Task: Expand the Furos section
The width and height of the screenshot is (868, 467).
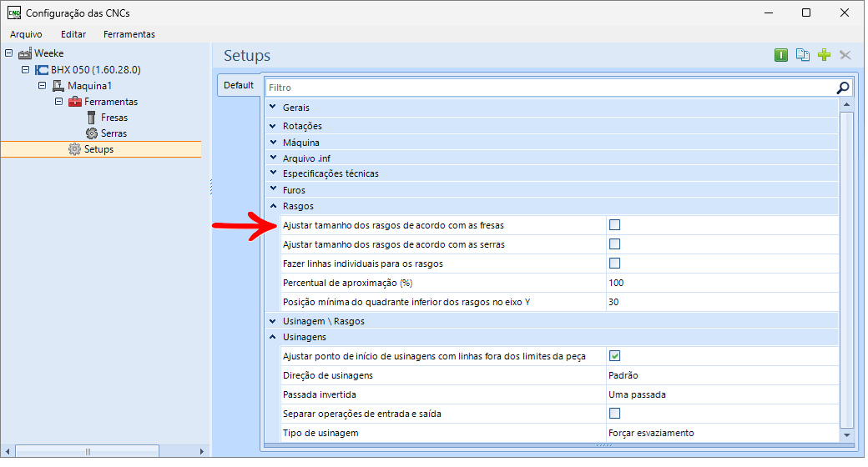Action: 273,189
